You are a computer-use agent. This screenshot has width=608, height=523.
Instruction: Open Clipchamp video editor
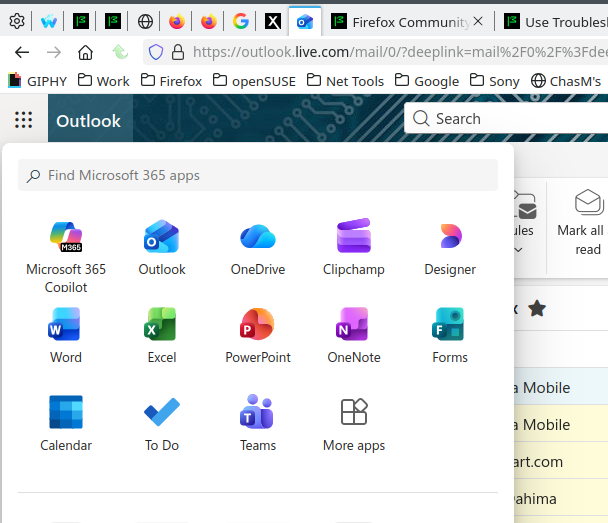(x=354, y=248)
